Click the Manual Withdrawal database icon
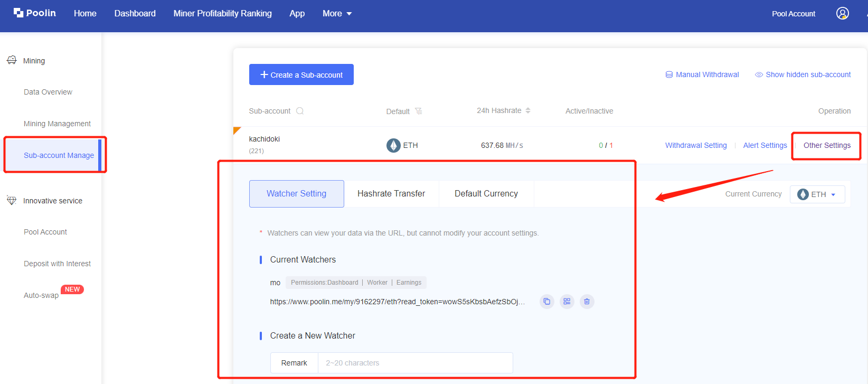This screenshot has width=868, height=384. coord(669,74)
